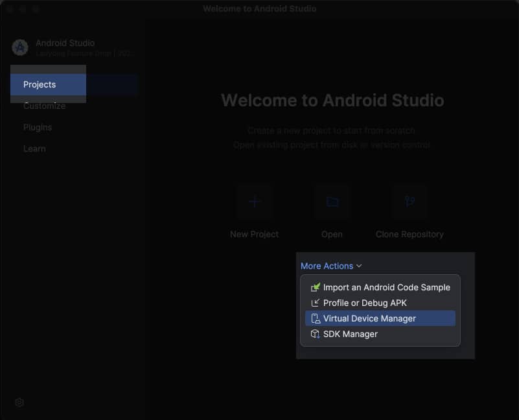Open Virtual Device Manager
519x420 pixels.
380,318
